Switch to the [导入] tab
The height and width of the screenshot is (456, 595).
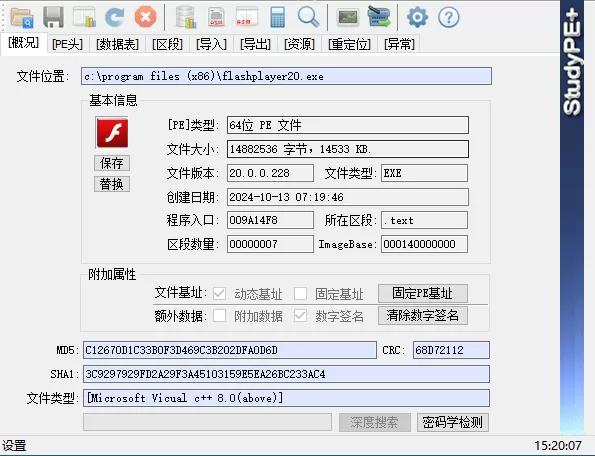pos(211,44)
